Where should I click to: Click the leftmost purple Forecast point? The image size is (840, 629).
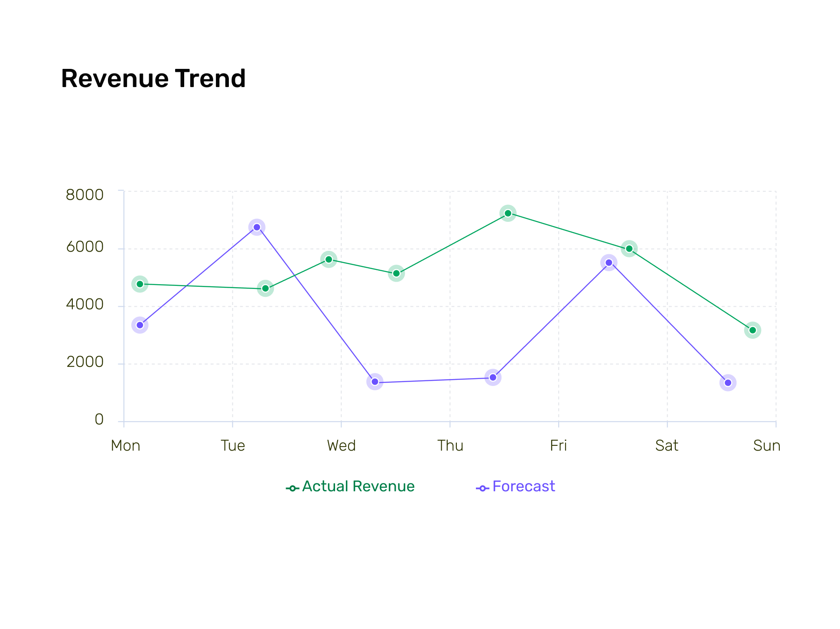pyautogui.click(x=140, y=325)
